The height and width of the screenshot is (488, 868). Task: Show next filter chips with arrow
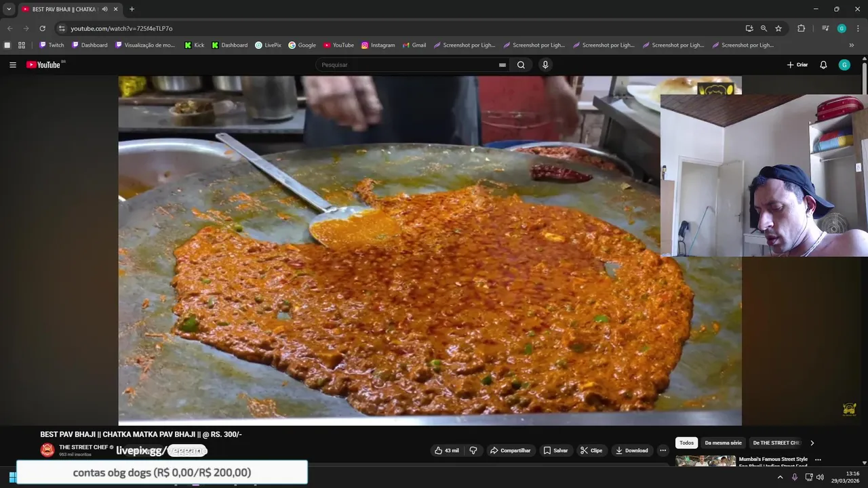coord(812,443)
